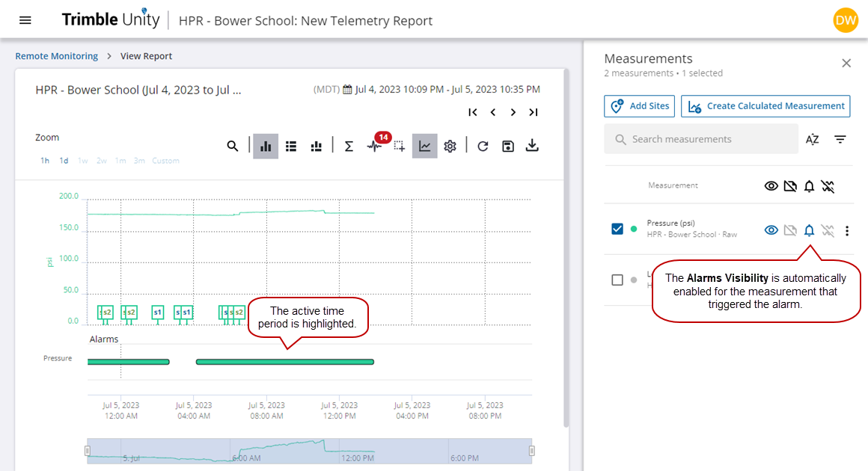Choose the Custom zoom range

pyautogui.click(x=165, y=161)
